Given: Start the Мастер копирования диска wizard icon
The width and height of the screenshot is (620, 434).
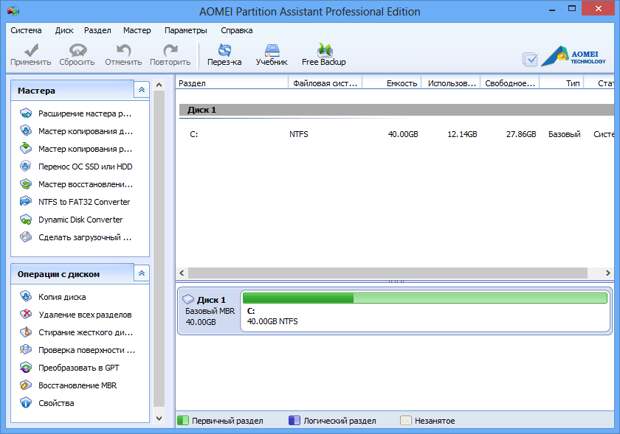Looking at the screenshot, I should 26,131.
